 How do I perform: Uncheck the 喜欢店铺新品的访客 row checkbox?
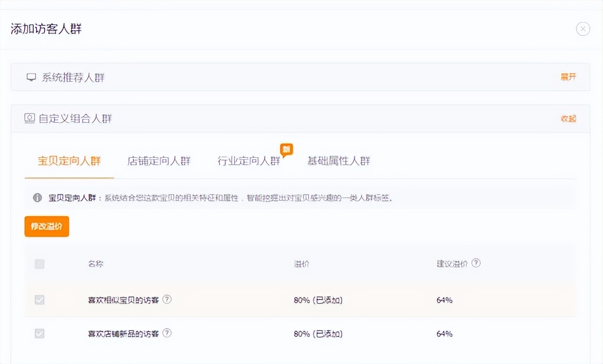(x=39, y=334)
